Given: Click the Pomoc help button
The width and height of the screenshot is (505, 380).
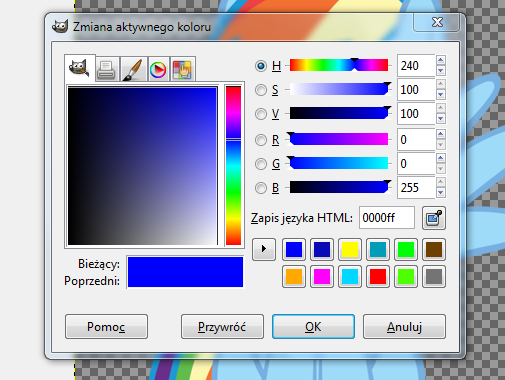Looking at the screenshot, I should pos(106,327).
